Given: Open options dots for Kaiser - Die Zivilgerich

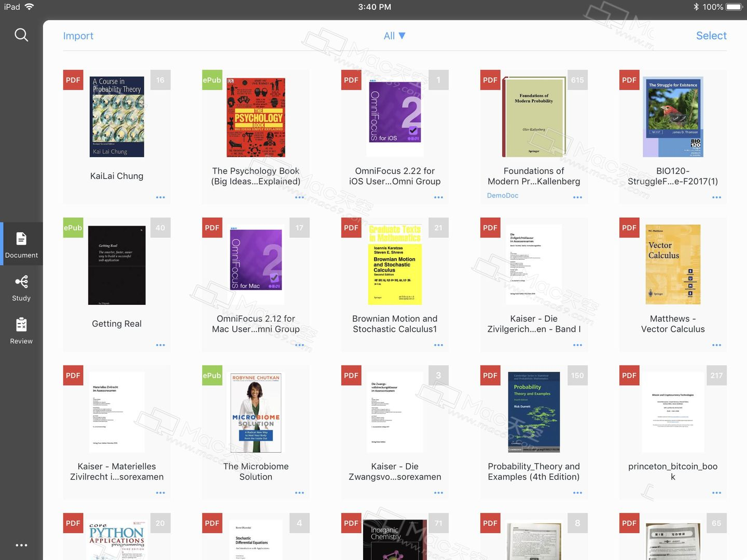Looking at the screenshot, I should [577, 345].
